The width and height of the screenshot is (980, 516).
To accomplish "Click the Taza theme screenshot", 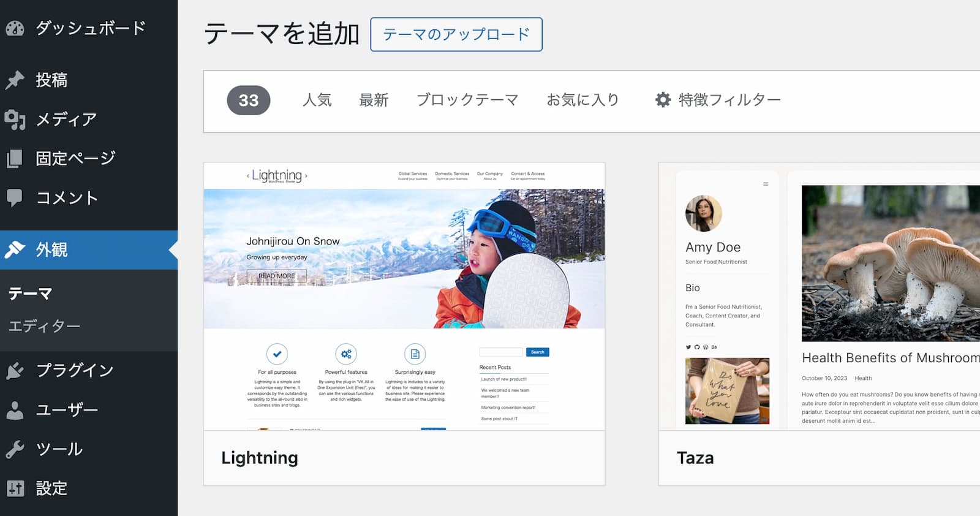I will [820, 297].
